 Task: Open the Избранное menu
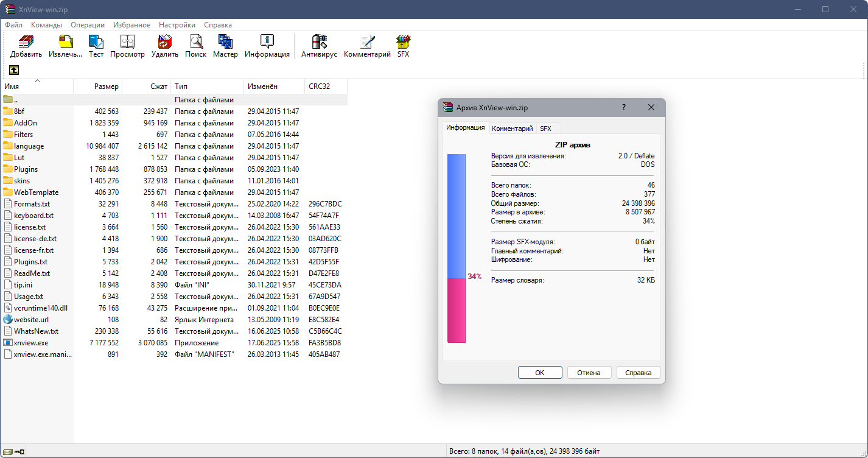coord(131,25)
